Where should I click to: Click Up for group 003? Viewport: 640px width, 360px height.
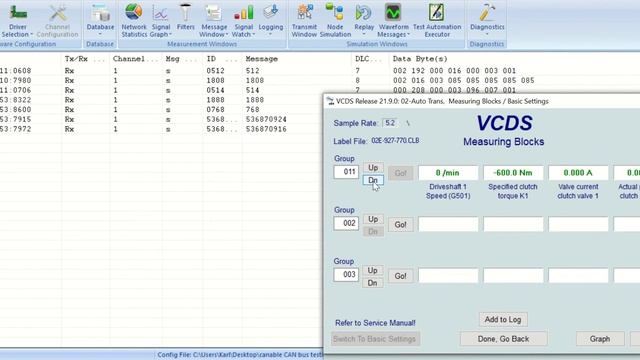372,271
